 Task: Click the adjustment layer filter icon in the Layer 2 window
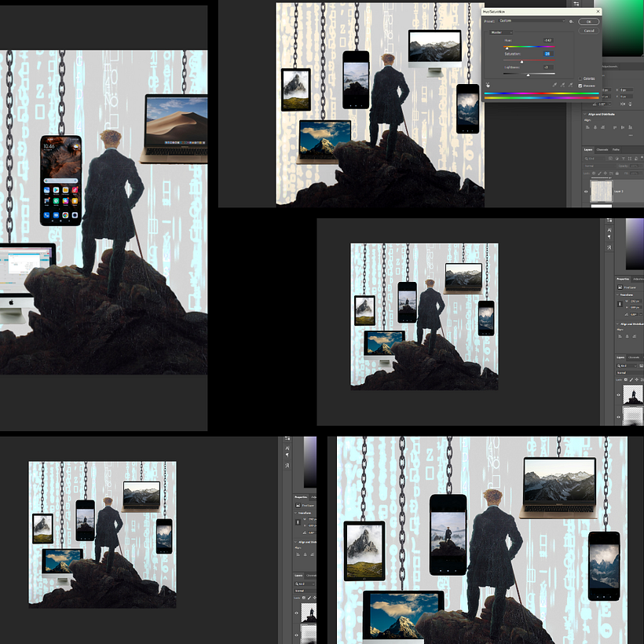tap(617, 159)
